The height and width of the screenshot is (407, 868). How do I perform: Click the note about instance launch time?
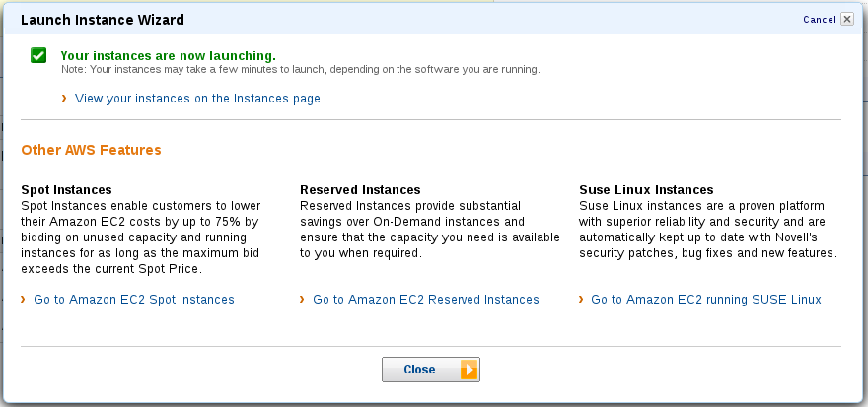click(x=301, y=70)
